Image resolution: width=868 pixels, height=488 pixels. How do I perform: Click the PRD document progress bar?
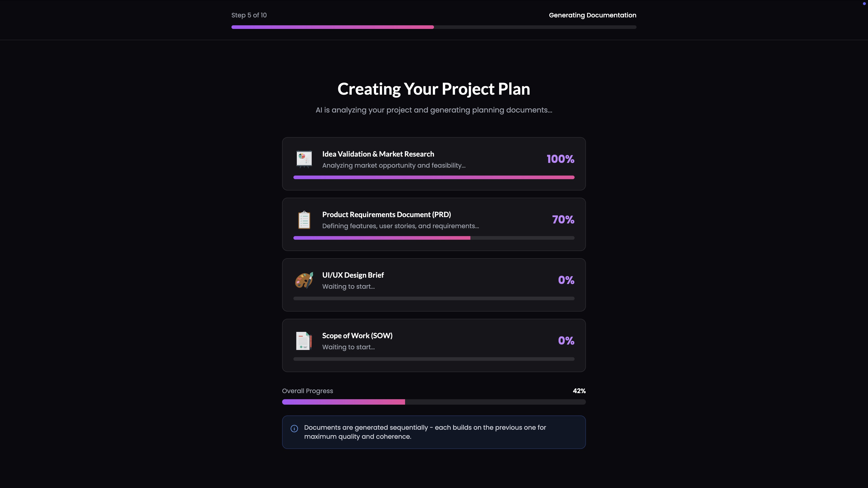coord(434,238)
